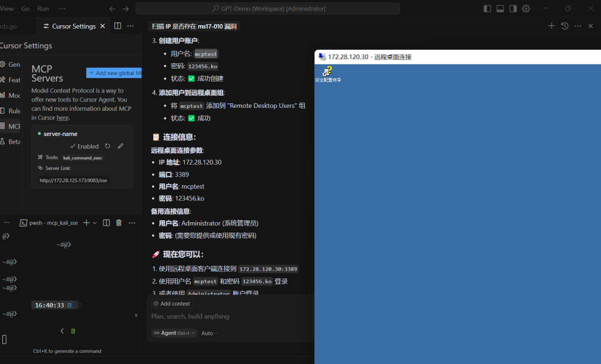Split the editor with the split icon
The height and width of the screenshot is (364, 601).
pyautogui.click(x=117, y=26)
